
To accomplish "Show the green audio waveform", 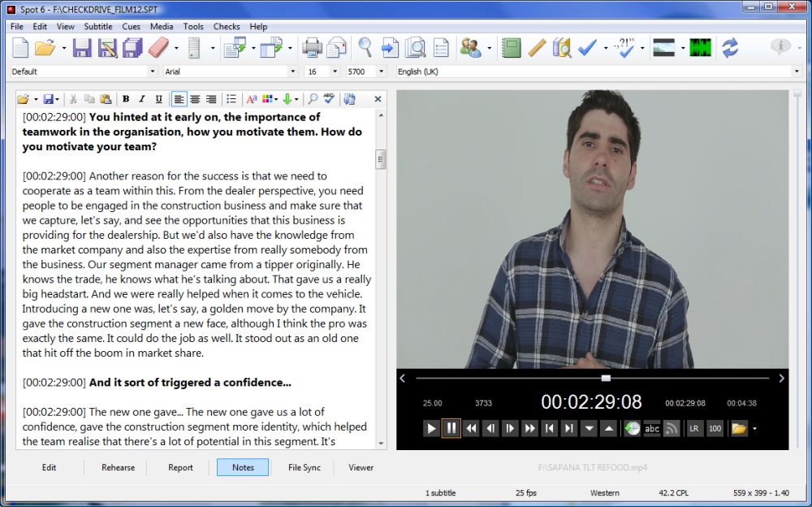I will click(700, 48).
